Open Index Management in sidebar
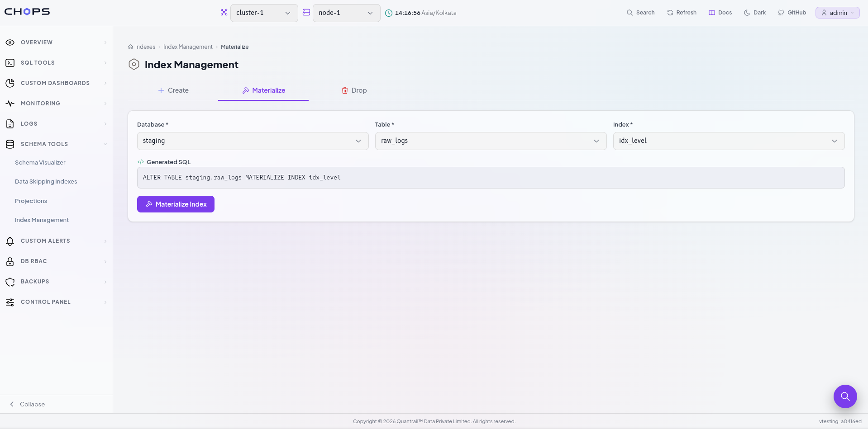 (x=42, y=220)
